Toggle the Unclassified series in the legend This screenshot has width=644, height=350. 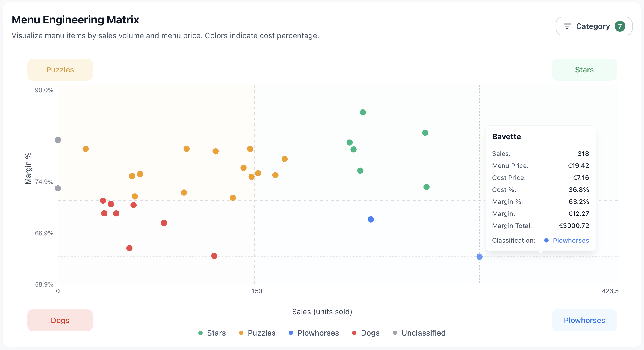click(x=419, y=333)
